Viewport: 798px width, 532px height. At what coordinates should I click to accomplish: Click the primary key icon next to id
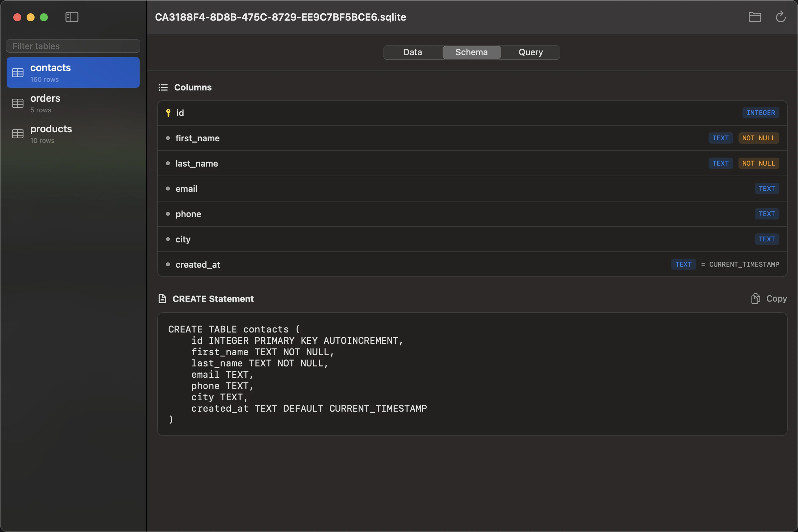pyautogui.click(x=168, y=113)
